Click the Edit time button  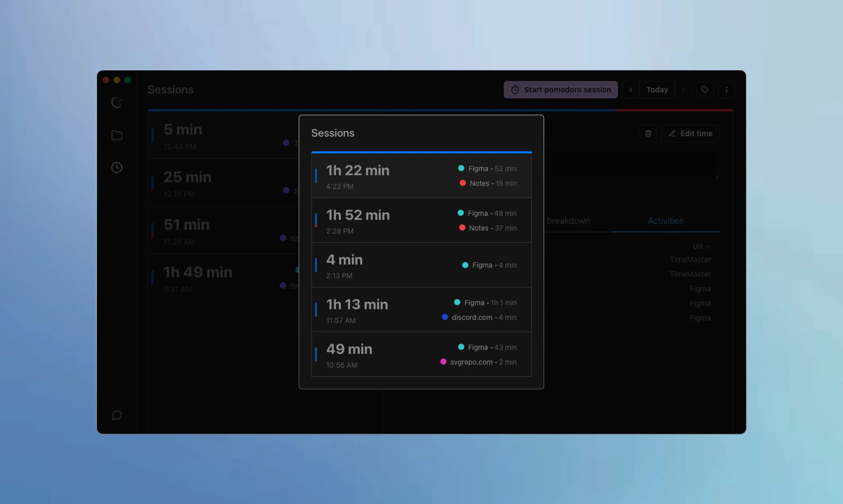691,134
